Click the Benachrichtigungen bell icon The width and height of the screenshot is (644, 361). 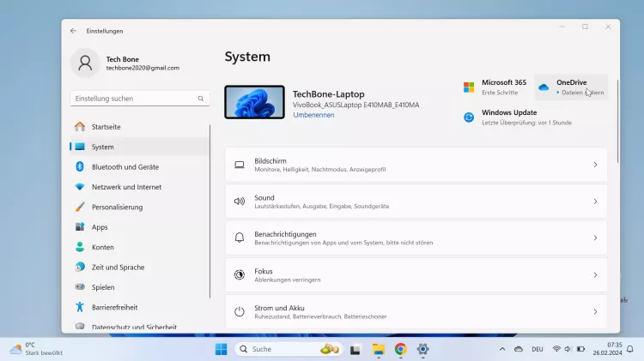coord(240,238)
